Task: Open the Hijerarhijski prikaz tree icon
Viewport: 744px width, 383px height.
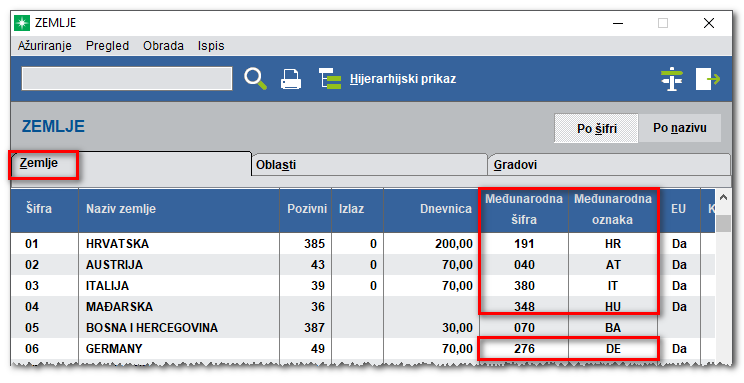Action: pos(330,78)
